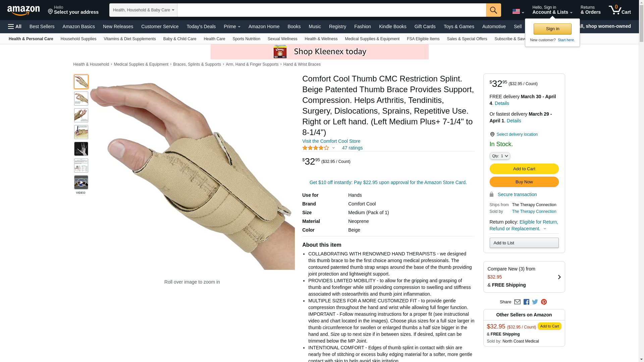Viewport: 644px width, 362px height.
Task: Open the Qty quantity dropdown
Action: [x=499, y=156]
